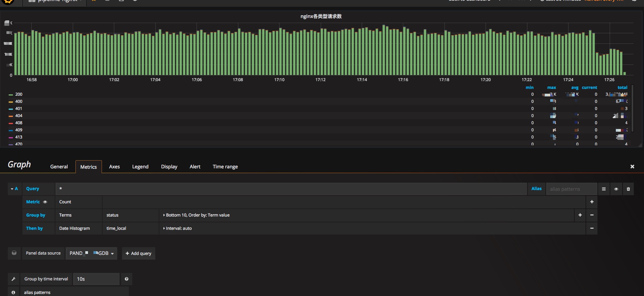644x296 pixels.
Task: Open query A hamburger options menu
Action: [604, 189]
